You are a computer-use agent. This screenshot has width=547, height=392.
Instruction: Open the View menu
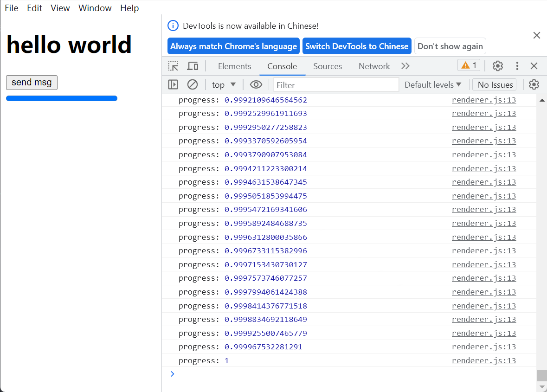point(60,8)
